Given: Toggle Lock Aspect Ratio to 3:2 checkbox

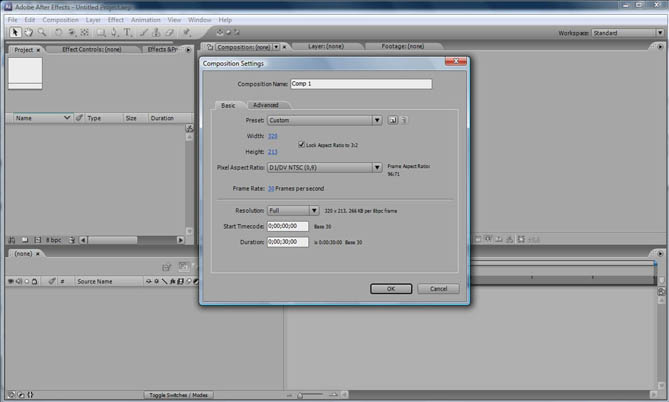Looking at the screenshot, I should pyautogui.click(x=302, y=144).
